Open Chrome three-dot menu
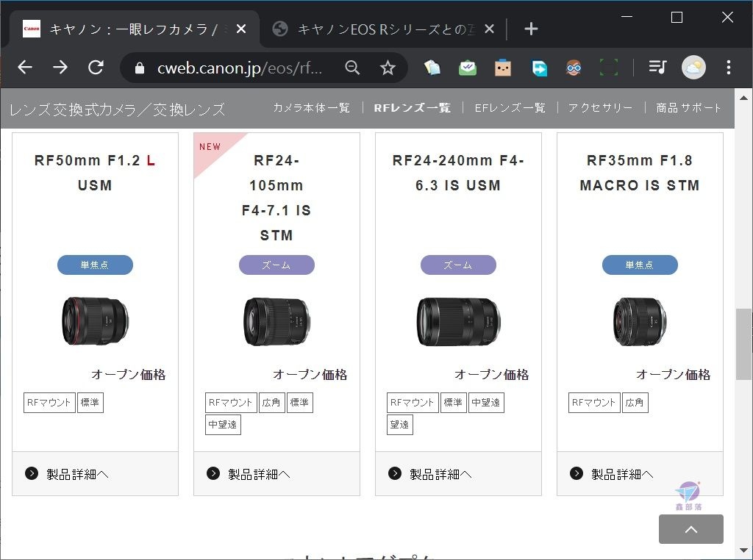Viewport: 753px width, 560px height. point(729,67)
